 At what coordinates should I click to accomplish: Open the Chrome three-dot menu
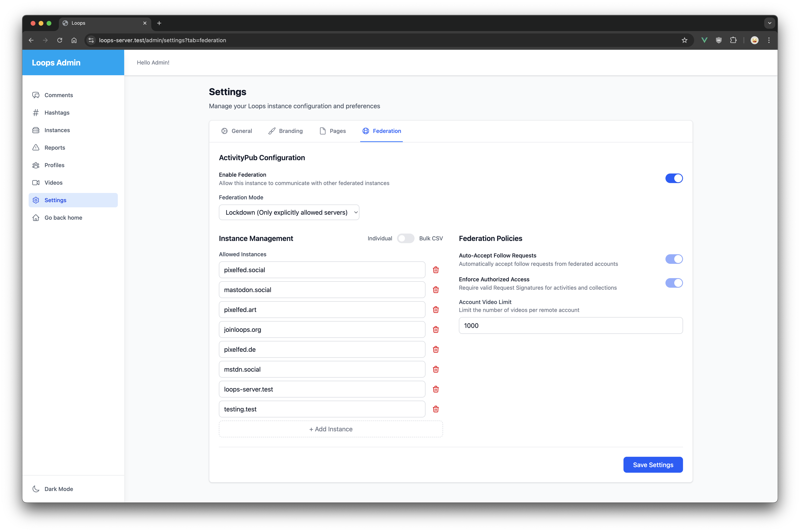(769, 40)
